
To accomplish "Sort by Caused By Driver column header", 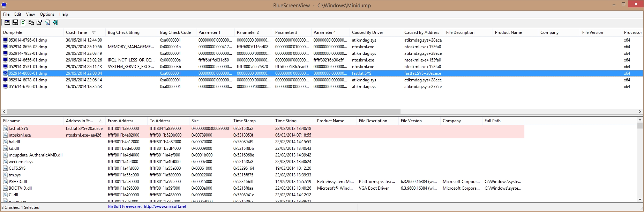I will click(376, 32).
